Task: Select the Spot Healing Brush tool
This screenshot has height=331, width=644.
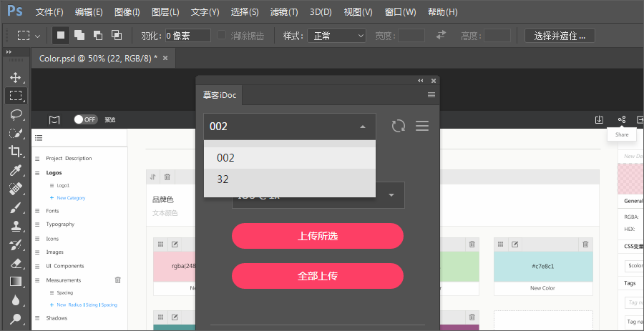Action: (16, 189)
